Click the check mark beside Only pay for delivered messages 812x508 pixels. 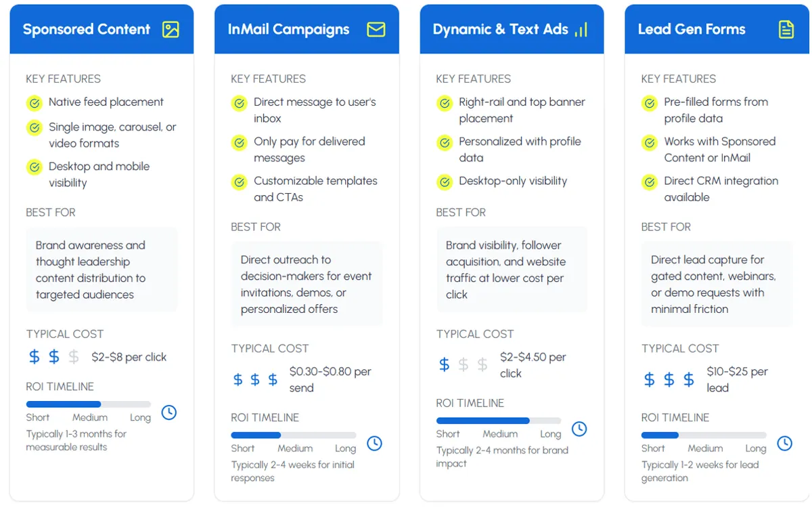[239, 143]
